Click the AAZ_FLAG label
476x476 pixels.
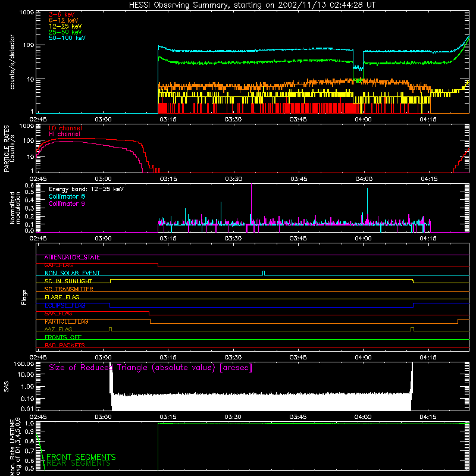(58, 330)
